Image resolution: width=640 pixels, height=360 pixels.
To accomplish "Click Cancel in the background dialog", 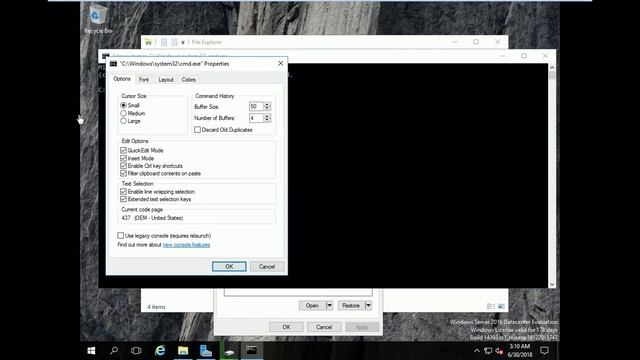I will [x=324, y=327].
